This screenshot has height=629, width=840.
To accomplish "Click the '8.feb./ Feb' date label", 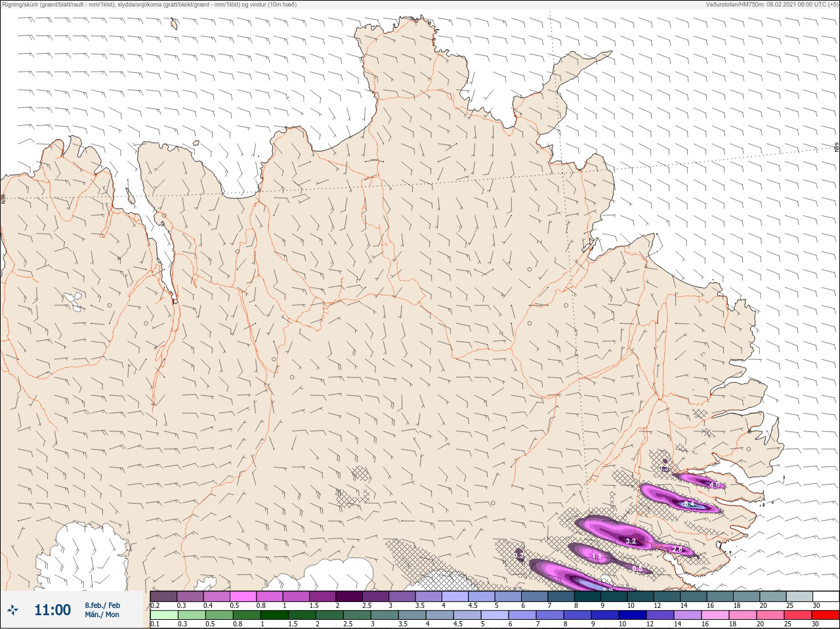I will 102,605.
